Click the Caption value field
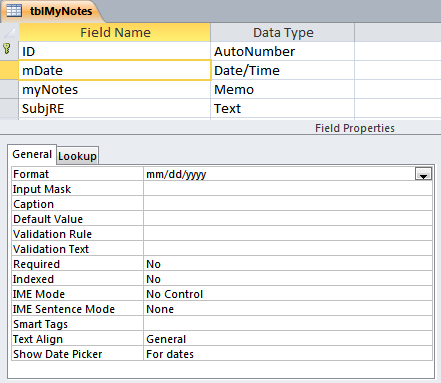The image size is (441, 383). [x=288, y=204]
